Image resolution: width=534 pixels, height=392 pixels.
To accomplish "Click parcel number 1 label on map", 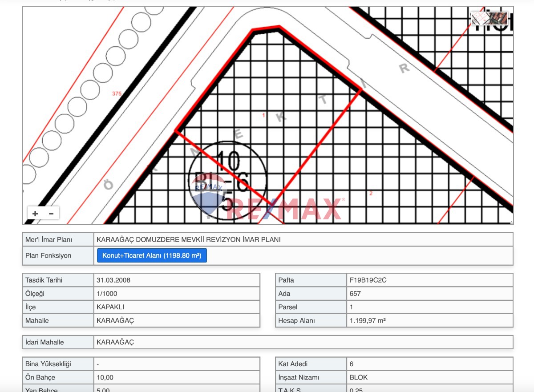I will point(263,116).
